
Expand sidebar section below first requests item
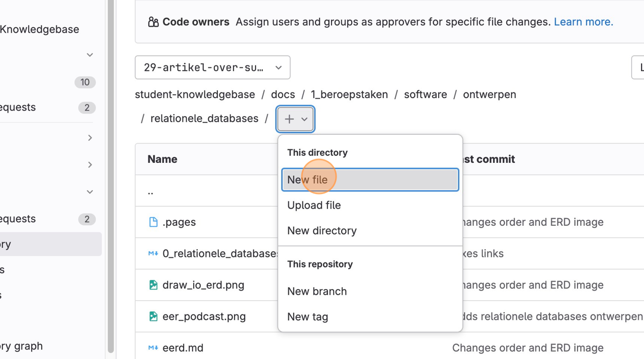[90, 138]
